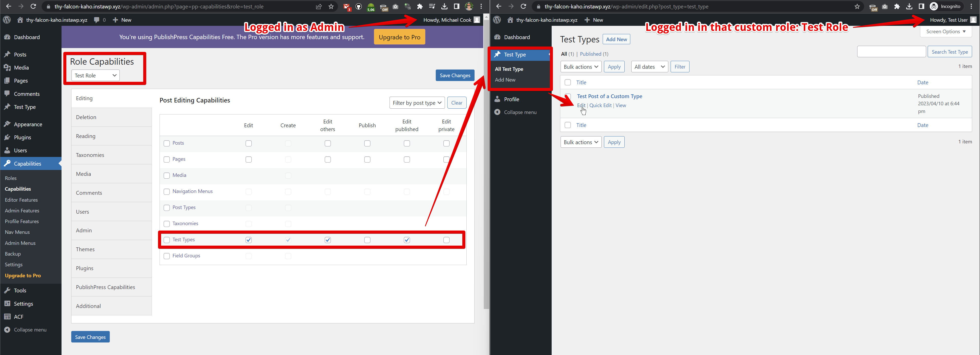Image resolution: width=980 pixels, height=355 pixels.
Task: Open Test Post of a Custom Type
Action: point(609,96)
